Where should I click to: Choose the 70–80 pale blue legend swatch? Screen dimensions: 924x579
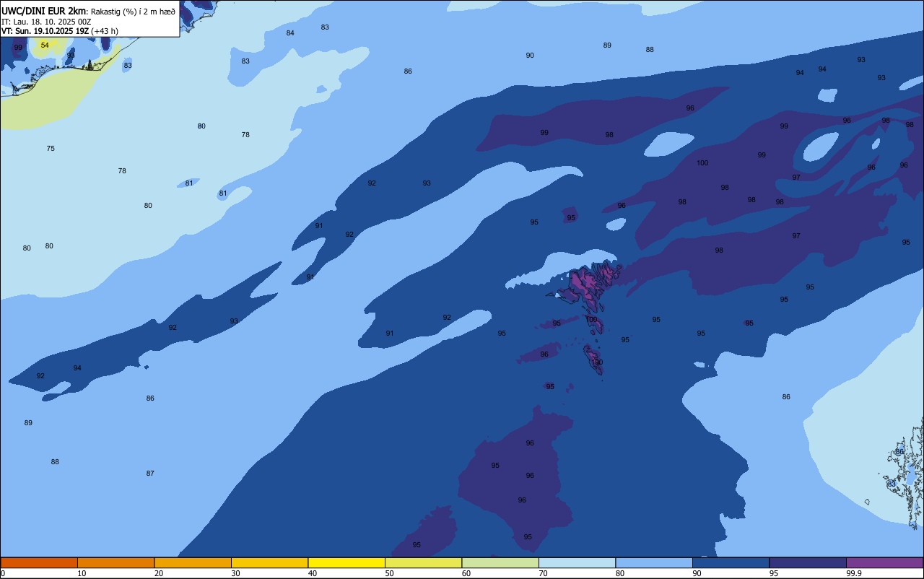[577, 562]
